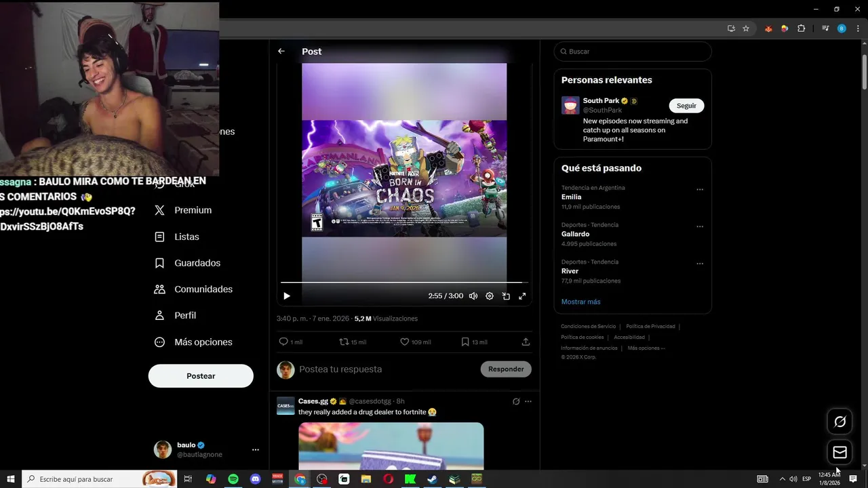Viewport: 868px width, 488px height.
Task: Seek on the video progress bar
Action: point(404,282)
